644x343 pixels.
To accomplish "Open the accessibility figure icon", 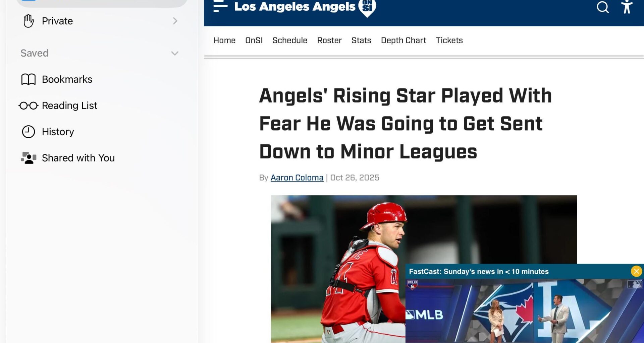I will coord(626,7).
